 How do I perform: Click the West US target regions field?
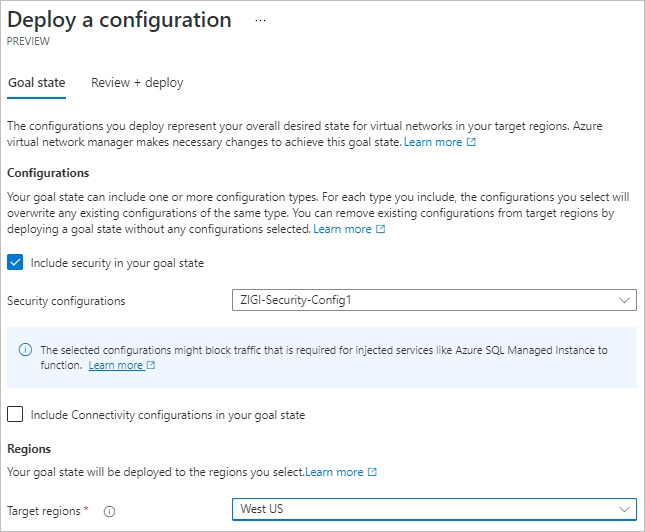click(x=434, y=509)
